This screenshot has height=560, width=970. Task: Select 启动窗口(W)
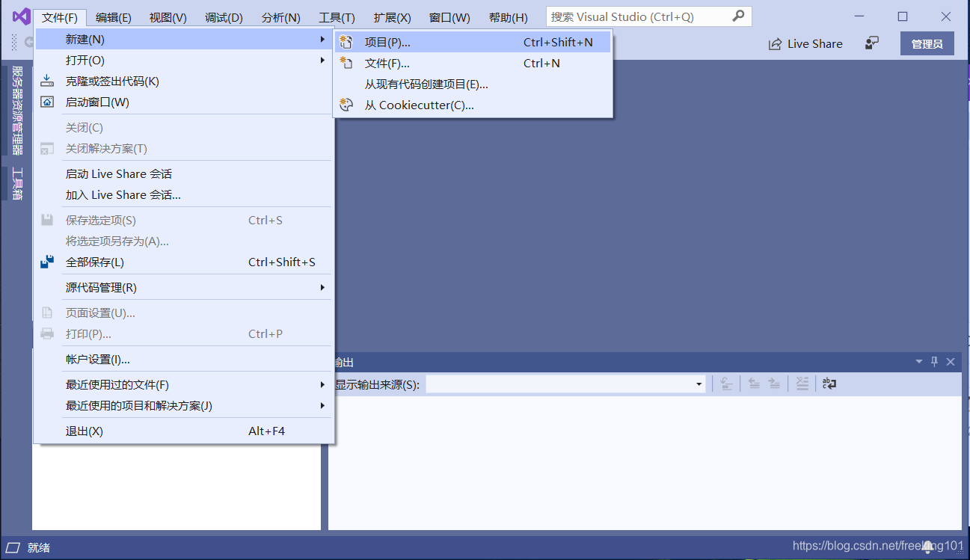tap(184, 102)
